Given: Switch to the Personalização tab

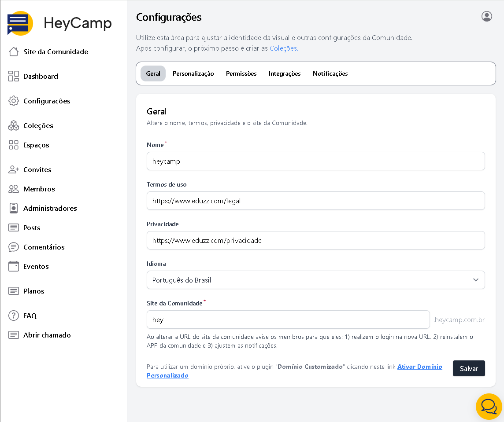Looking at the screenshot, I should coord(193,73).
